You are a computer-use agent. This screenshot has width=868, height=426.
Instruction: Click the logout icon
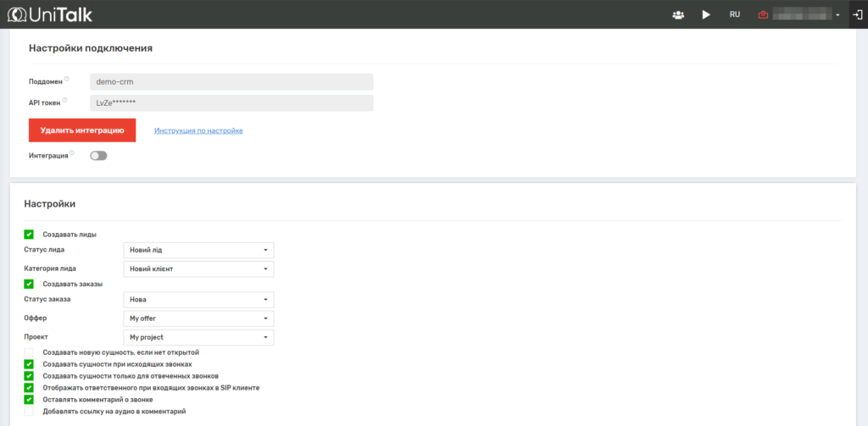pyautogui.click(x=858, y=14)
